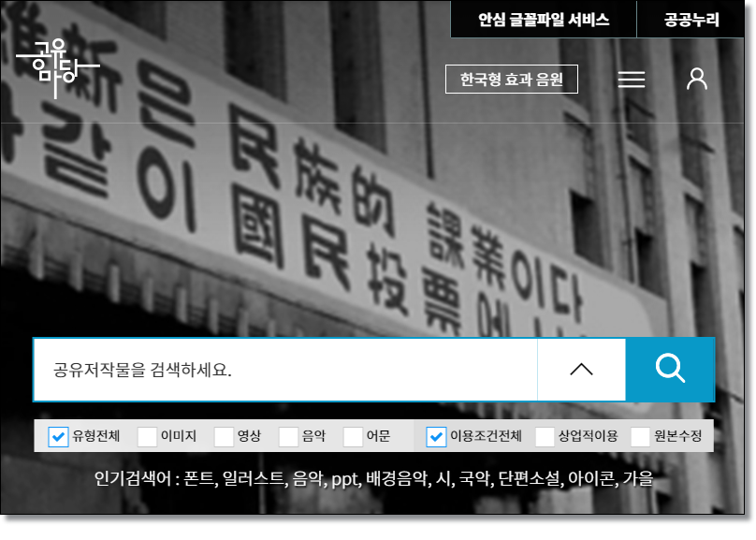756x540 pixels.
Task: Check the 상업적이용 checkbox
Action: (545, 437)
